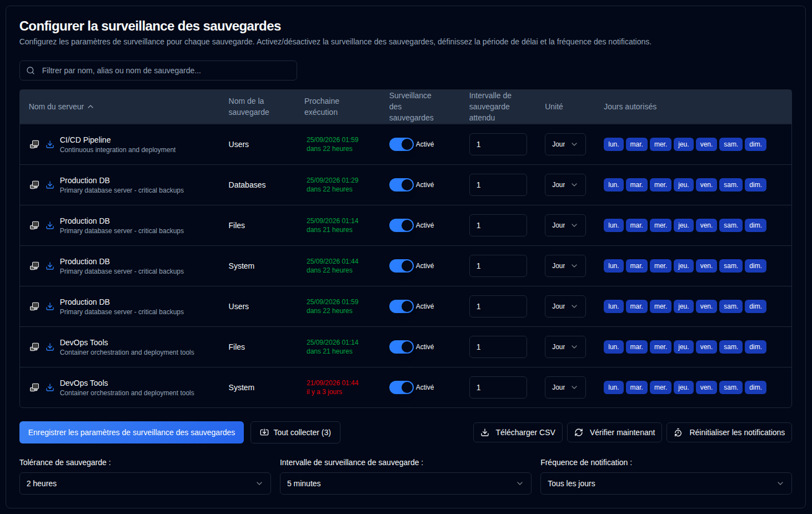Toggle lun. day chip in CI/CD Pipeline row
Image resolution: width=812 pixels, height=514 pixels.
[613, 144]
